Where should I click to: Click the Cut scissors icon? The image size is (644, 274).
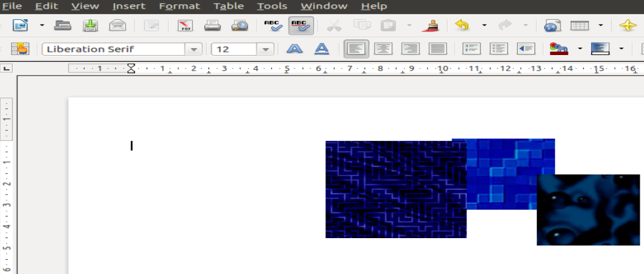coord(334,25)
